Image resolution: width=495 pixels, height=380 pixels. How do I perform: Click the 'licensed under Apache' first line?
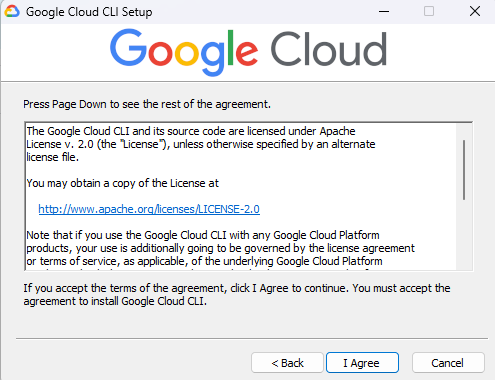coord(191,131)
